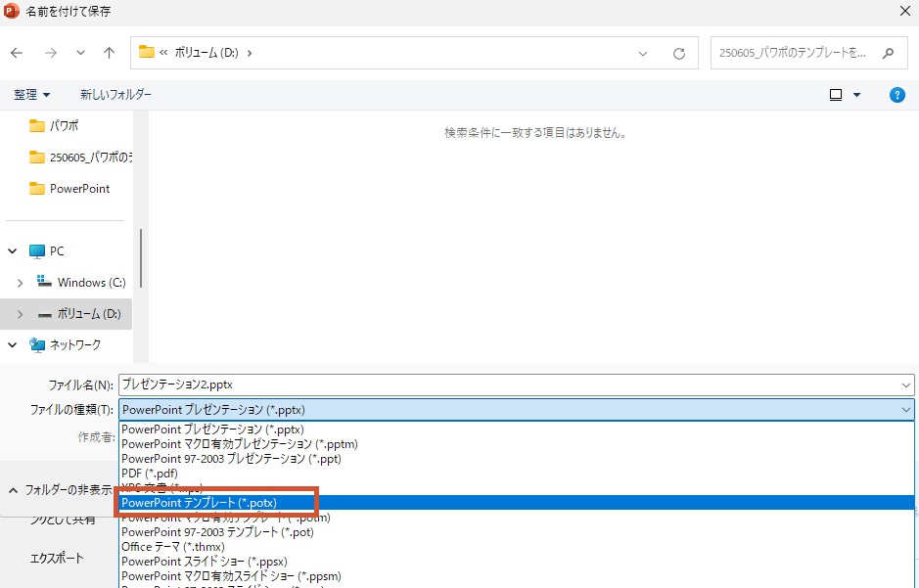Select the パワポ folder

54,125
